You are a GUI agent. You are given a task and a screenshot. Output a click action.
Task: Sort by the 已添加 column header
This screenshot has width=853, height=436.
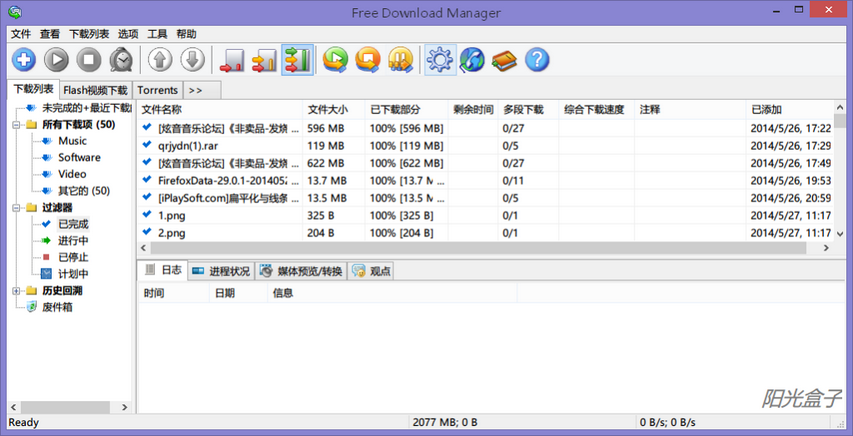(x=789, y=109)
